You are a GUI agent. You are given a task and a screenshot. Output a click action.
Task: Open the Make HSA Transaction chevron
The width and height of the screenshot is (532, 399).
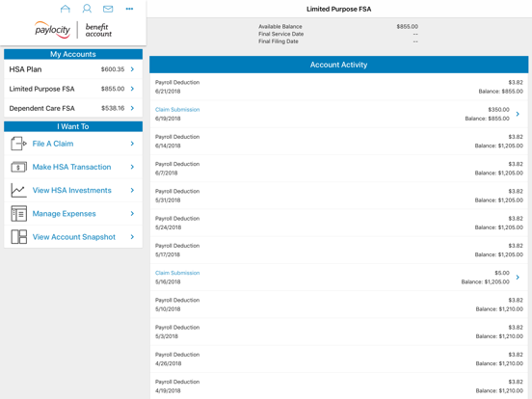132,167
